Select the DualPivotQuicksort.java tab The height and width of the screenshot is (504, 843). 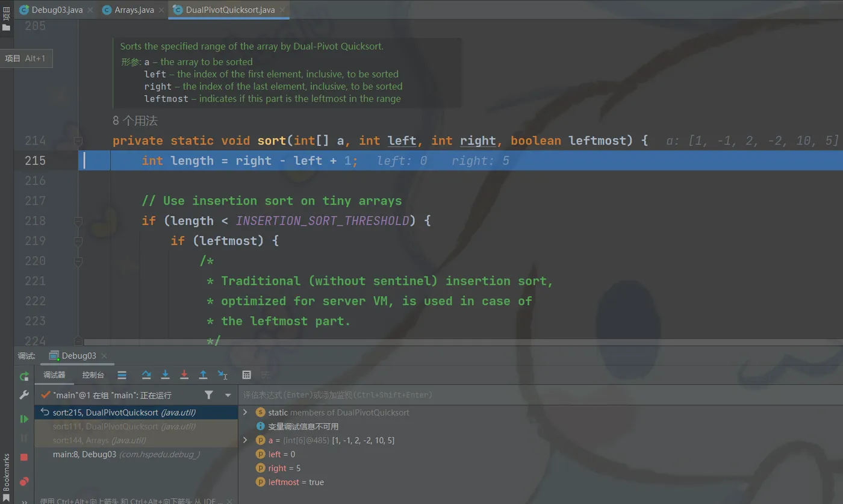229,10
